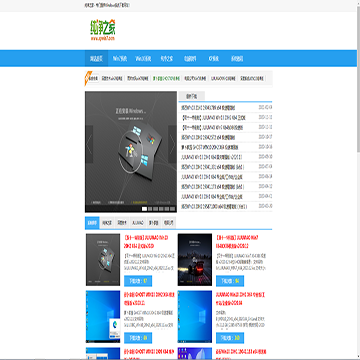Click the green and orange site logo

pos(103,30)
